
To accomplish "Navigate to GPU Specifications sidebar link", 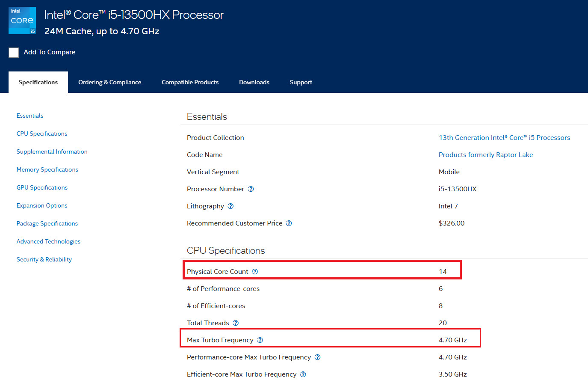I will (42, 188).
